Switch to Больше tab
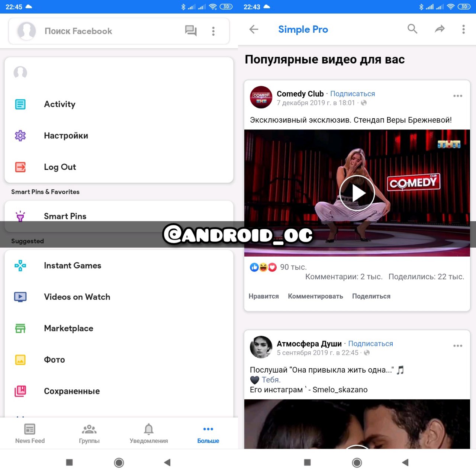476x476 pixels. pyautogui.click(x=208, y=434)
